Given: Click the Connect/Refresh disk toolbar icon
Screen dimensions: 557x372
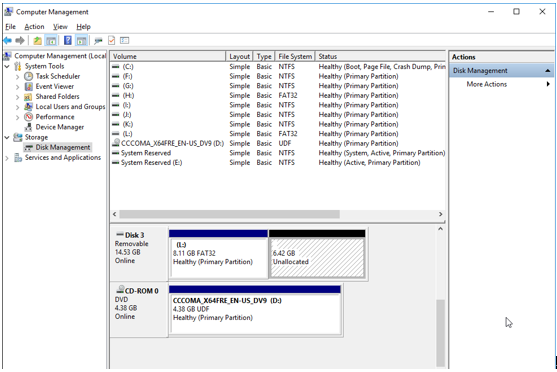Looking at the screenshot, I should pyautogui.click(x=98, y=41).
